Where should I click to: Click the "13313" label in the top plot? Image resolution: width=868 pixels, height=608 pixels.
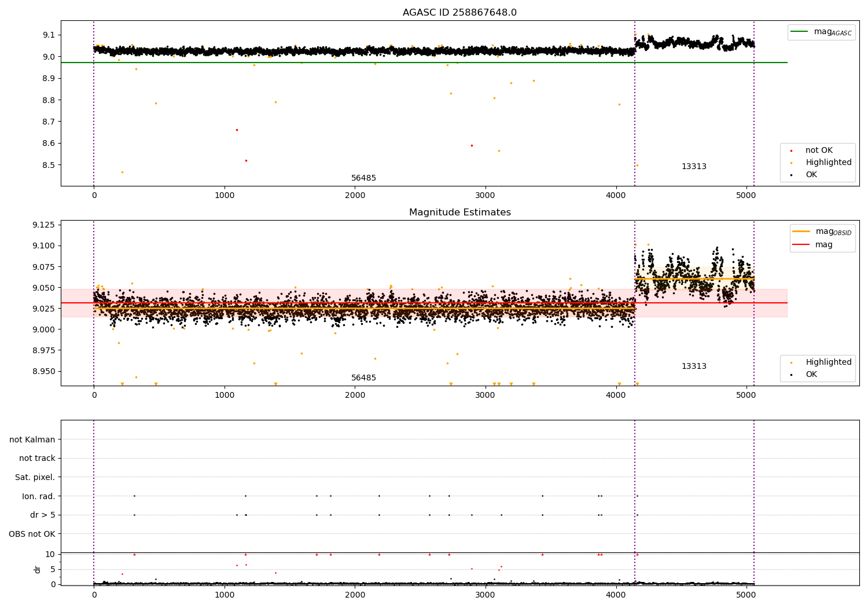(x=694, y=167)
